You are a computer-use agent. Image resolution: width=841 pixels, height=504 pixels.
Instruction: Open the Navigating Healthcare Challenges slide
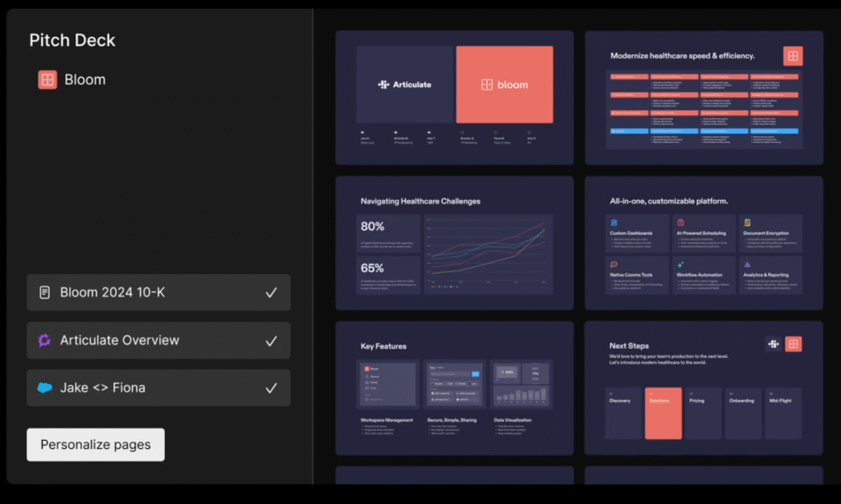coord(454,243)
